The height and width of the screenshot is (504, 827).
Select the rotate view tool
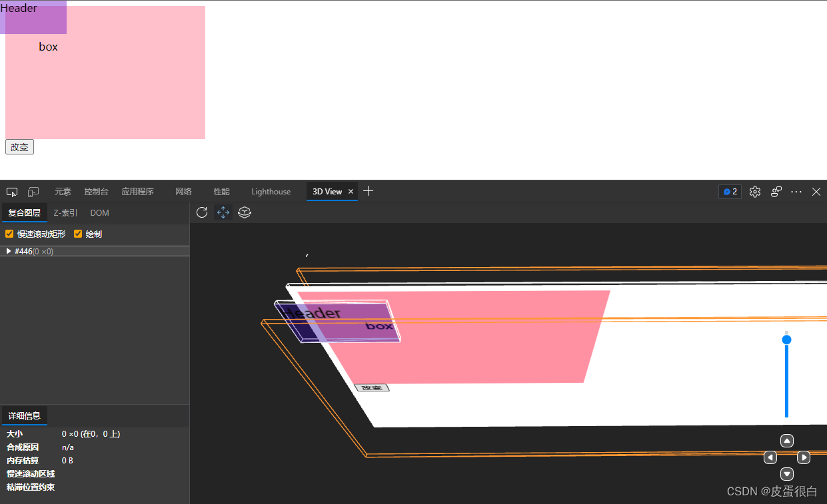[245, 212]
